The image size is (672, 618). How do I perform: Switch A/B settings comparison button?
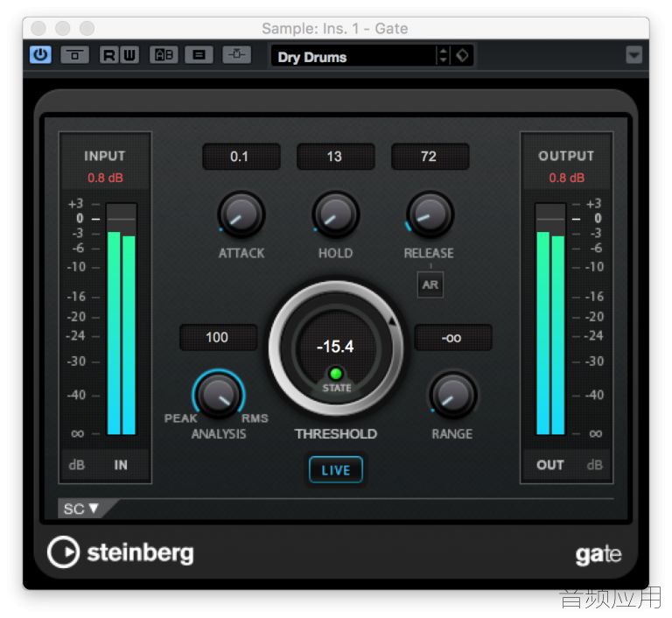tap(164, 55)
